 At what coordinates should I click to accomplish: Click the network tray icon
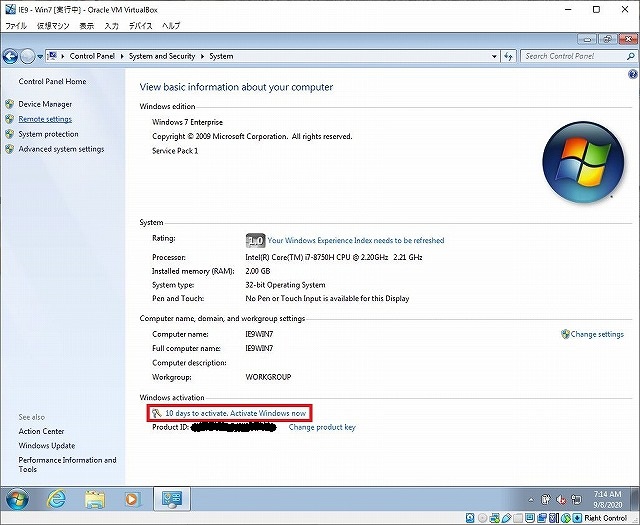coord(576,499)
